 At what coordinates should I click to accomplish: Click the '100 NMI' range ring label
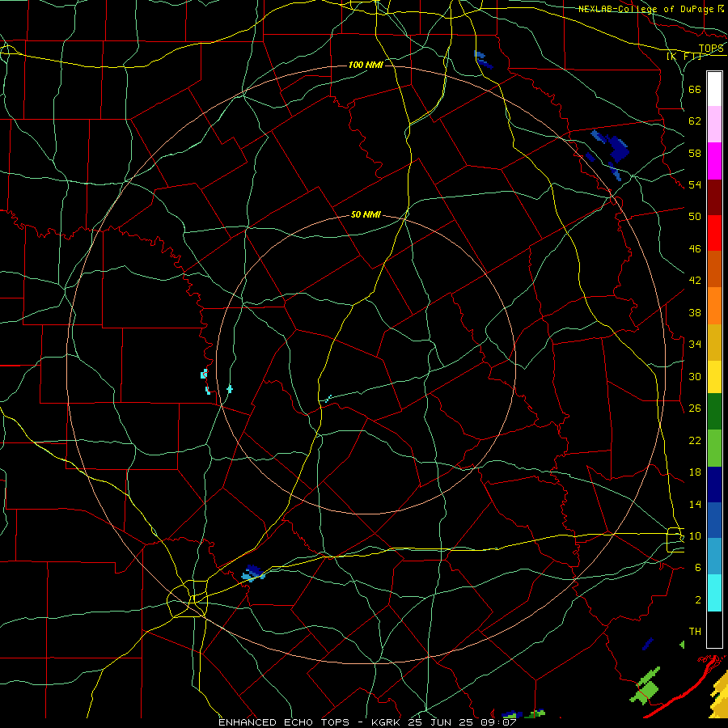[366, 65]
